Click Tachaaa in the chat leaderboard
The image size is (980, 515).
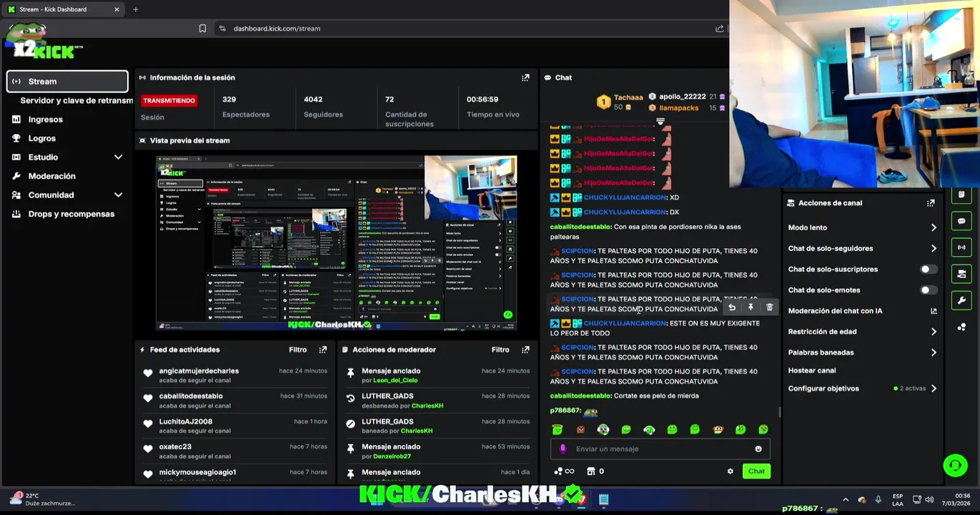click(628, 97)
